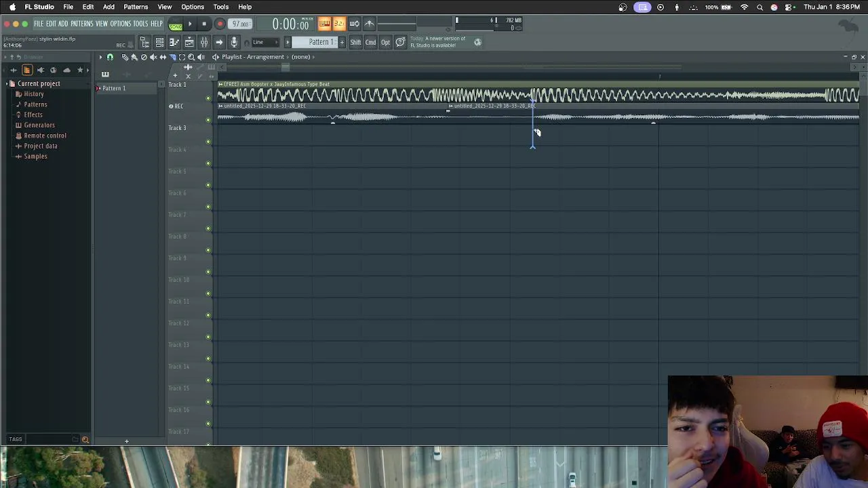Toggle the Shift modifier button
Screen dimensions: 868x488
coord(355,42)
